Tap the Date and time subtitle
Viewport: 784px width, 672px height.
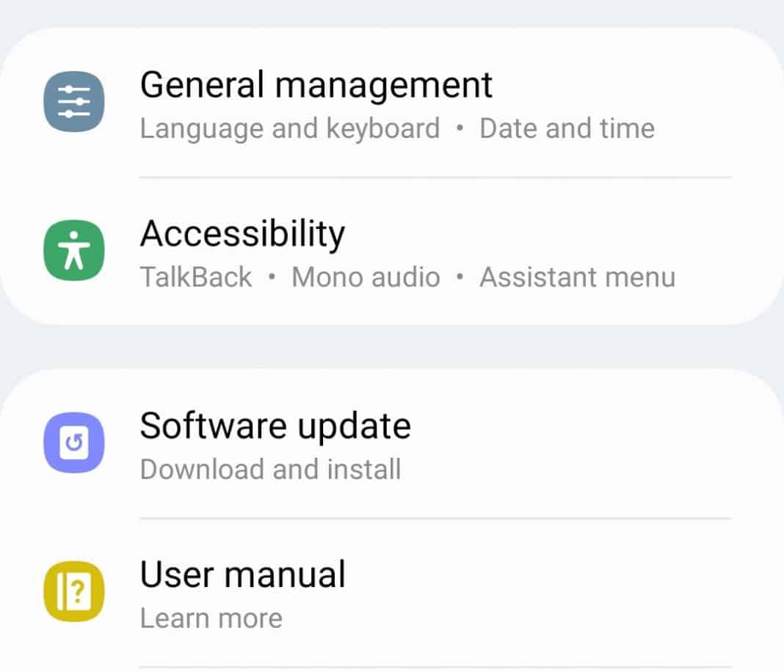click(567, 128)
